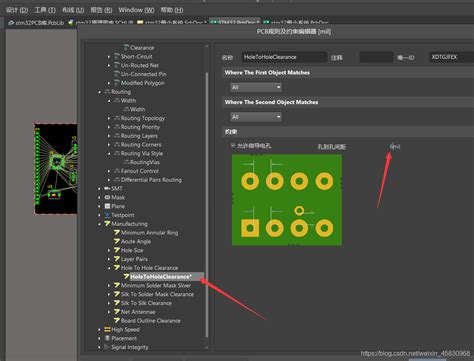The image size is (474, 361).
Task: Click the rule name HoleToHoleClearance field
Action: [284, 57]
